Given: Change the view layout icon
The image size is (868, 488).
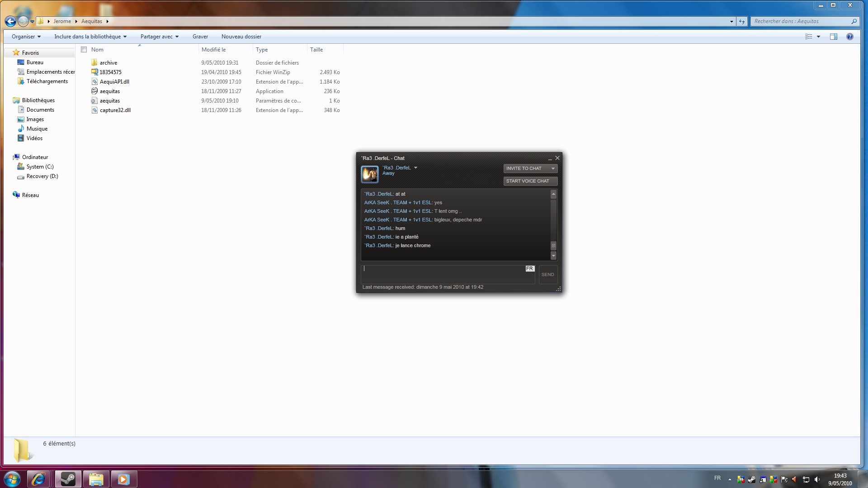Looking at the screenshot, I should [x=809, y=37].
